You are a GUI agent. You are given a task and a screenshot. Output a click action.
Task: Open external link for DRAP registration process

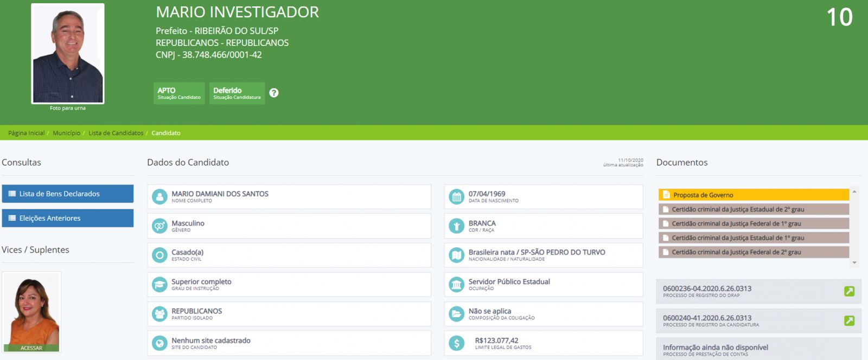tap(849, 291)
